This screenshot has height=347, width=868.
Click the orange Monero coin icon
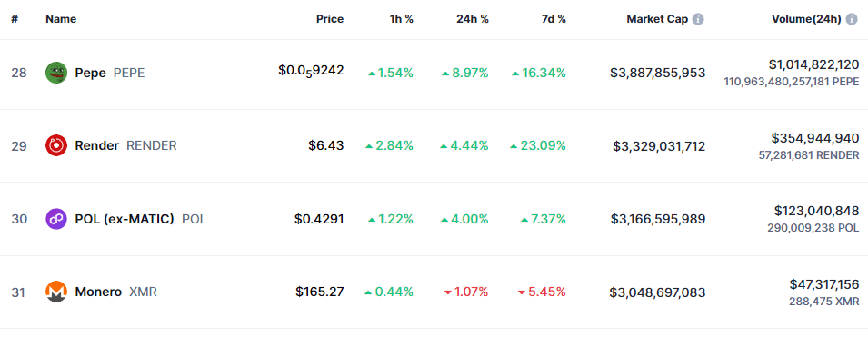click(x=56, y=292)
